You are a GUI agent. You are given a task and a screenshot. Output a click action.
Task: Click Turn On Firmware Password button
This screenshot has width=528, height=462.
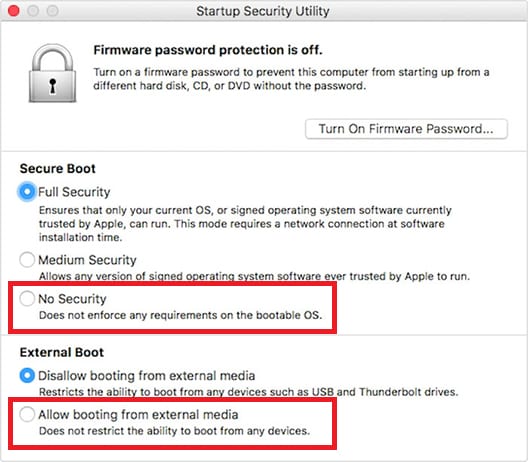point(406,129)
